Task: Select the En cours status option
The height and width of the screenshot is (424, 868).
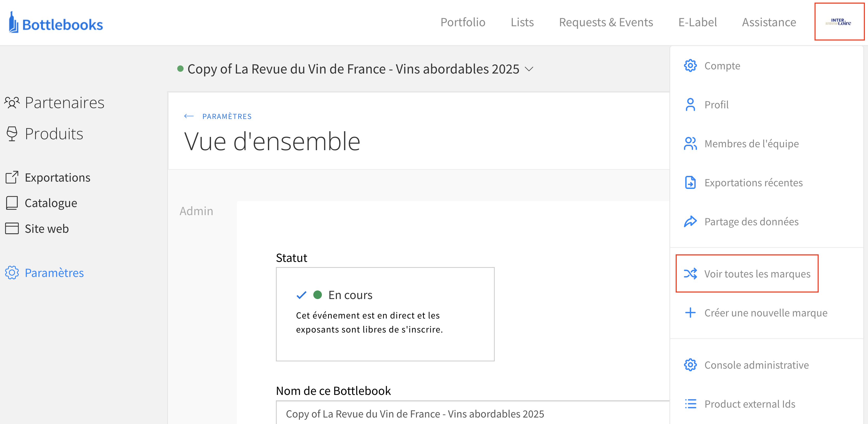Action: [x=350, y=295]
